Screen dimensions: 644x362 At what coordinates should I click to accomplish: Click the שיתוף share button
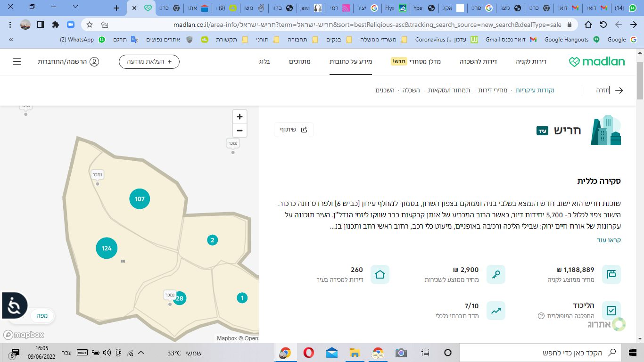[x=294, y=130]
